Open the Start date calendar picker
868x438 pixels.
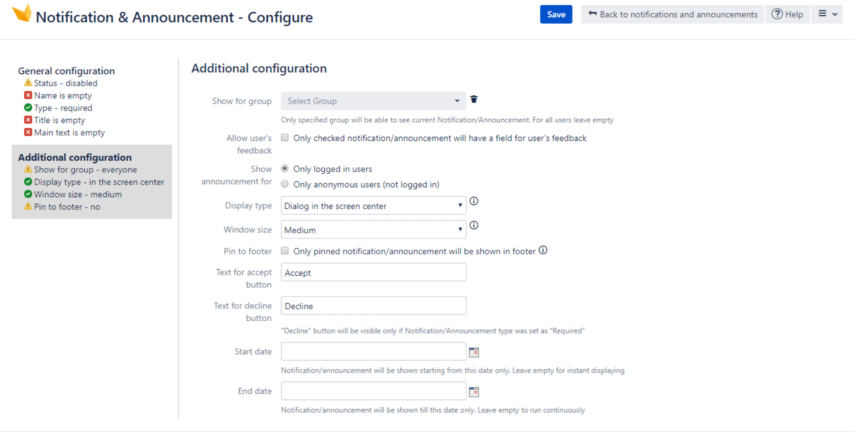click(x=474, y=352)
